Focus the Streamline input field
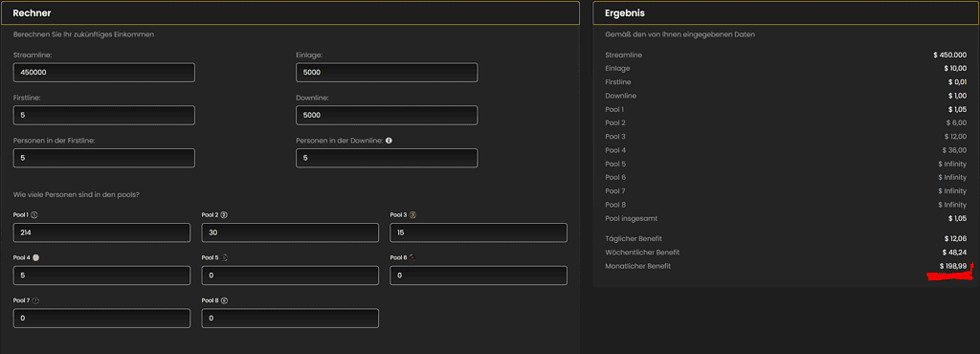 click(103, 73)
